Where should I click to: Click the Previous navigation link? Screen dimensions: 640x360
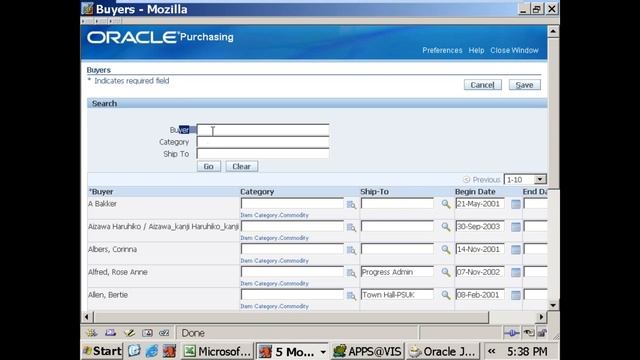pos(482,180)
